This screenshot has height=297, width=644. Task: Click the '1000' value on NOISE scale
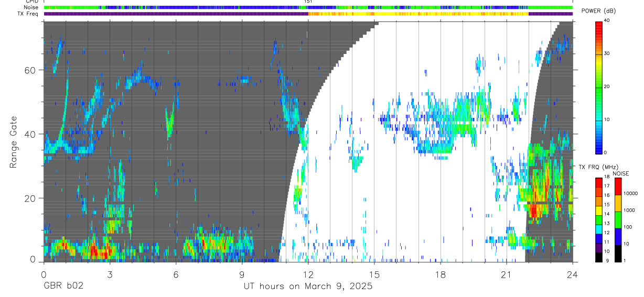629,210
